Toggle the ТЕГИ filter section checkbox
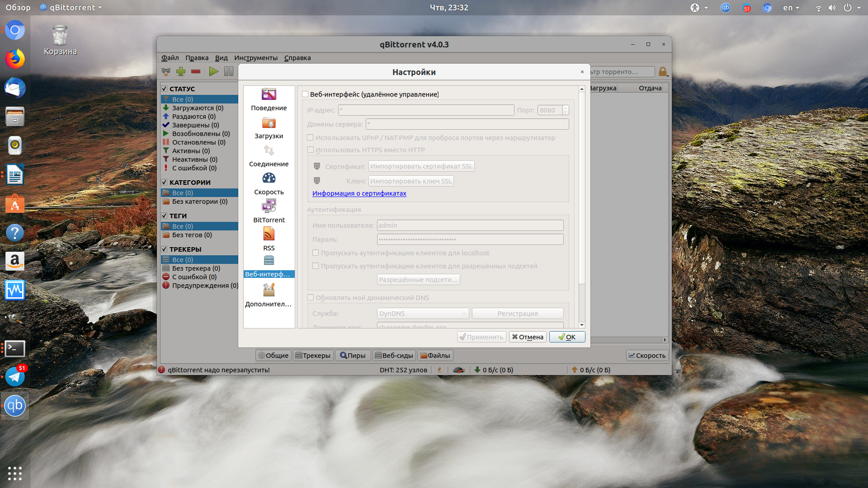868x488 pixels. point(165,216)
